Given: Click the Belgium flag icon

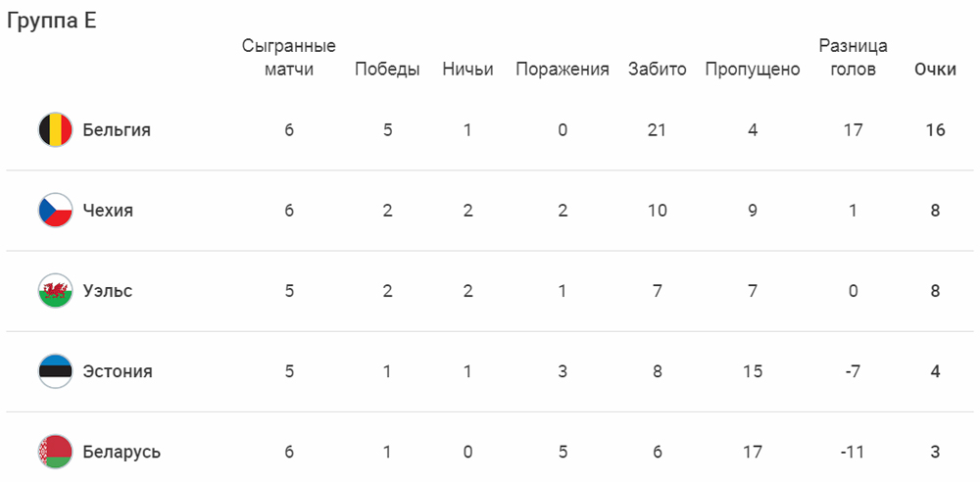Looking at the screenshot, I should [56, 130].
